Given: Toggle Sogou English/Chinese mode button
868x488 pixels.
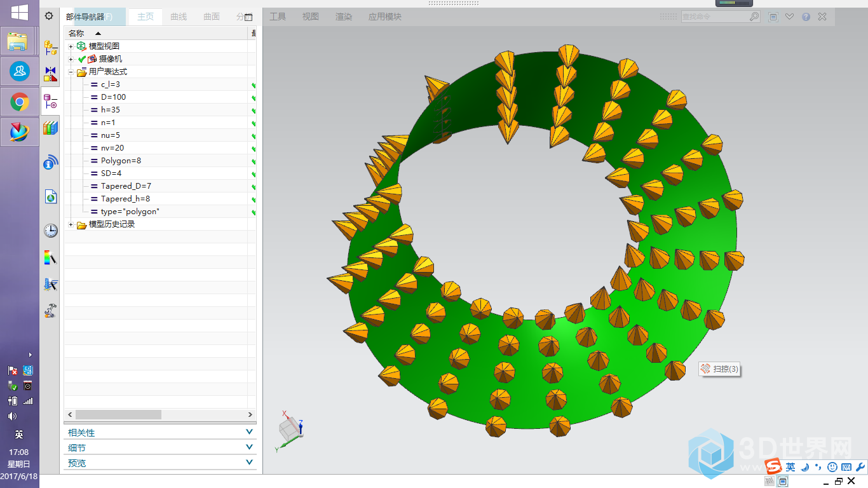Looking at the screenshot, I should point(790,467).
